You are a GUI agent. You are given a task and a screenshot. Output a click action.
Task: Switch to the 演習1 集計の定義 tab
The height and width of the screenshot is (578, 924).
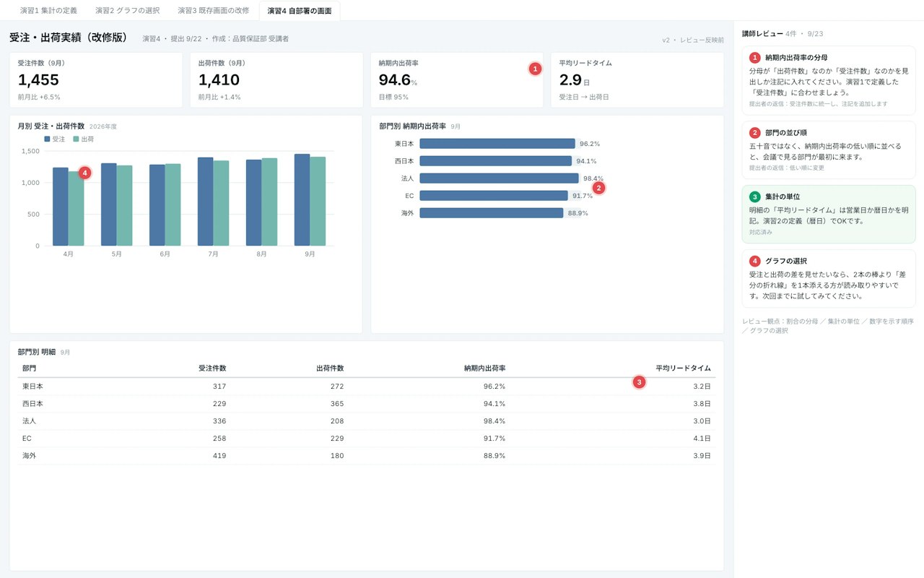[48, 11]
